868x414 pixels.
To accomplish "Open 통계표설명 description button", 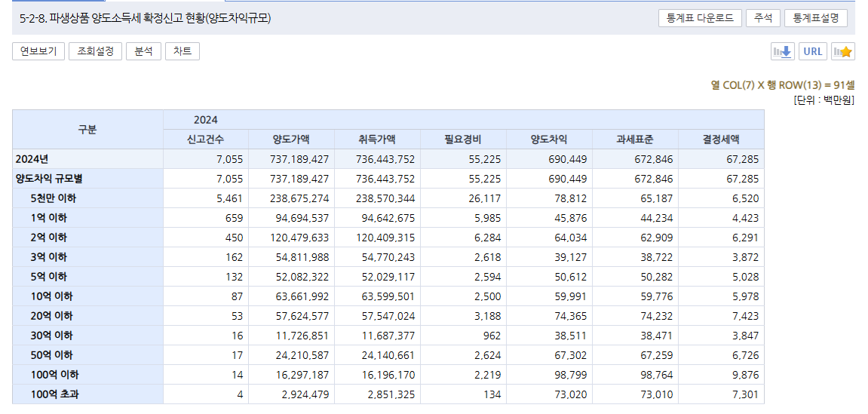I will pyautogui.click(x=816, y=17).
